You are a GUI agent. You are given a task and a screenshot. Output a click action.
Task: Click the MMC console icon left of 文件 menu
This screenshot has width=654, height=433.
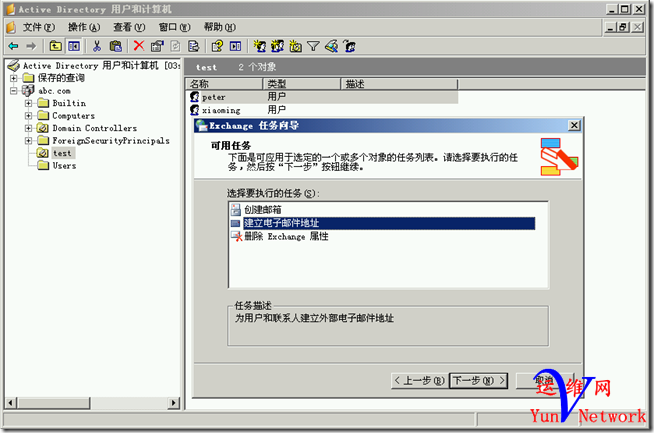pyautogui.click(x=11, y=27)
